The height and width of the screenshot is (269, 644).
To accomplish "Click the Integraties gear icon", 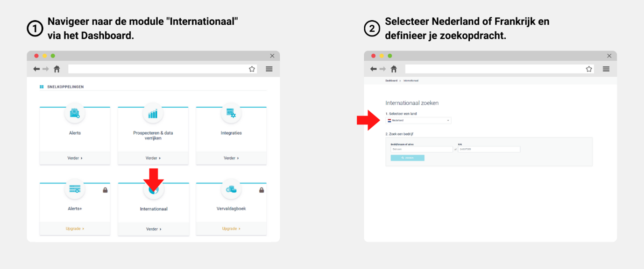I will click(x=231, y=113).
